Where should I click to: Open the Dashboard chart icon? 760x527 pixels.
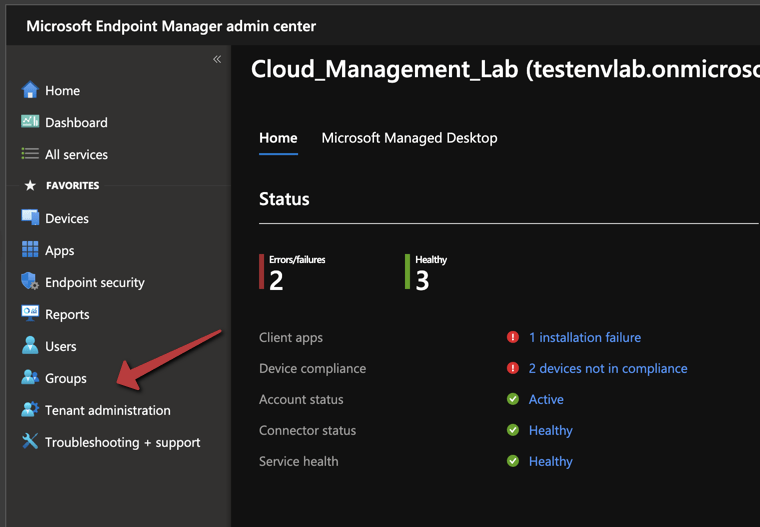point(30,122)
